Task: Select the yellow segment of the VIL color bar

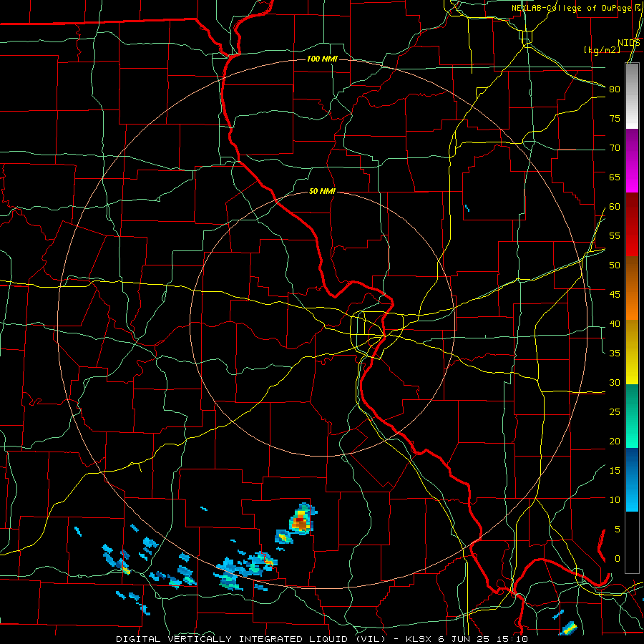Action: (632, 352)
